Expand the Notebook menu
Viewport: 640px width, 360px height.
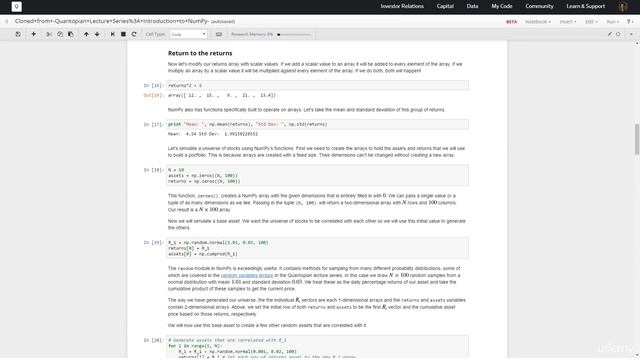[x=538, y=22]
